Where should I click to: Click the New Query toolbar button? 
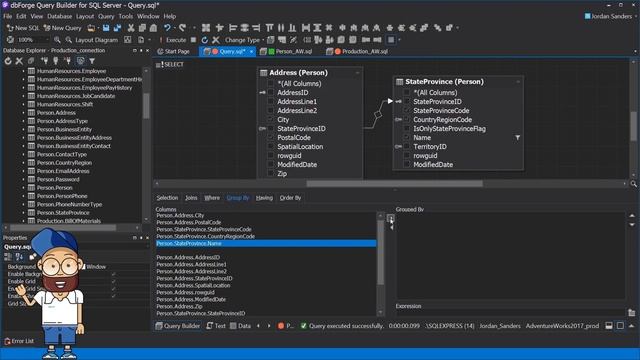[62, 28]
